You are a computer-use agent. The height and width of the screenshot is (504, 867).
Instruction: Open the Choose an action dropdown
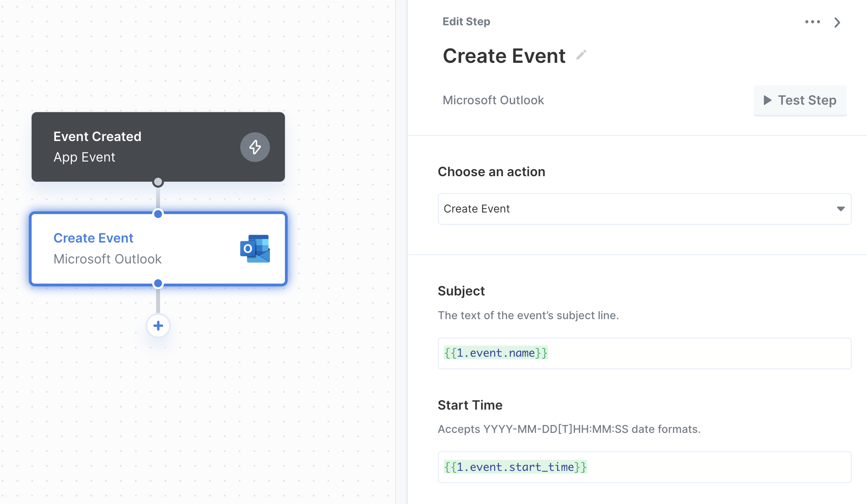(x=644, y=209)
